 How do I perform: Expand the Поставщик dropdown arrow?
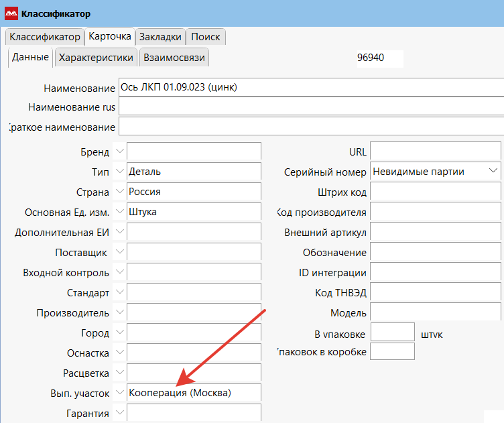click(119, 252)
